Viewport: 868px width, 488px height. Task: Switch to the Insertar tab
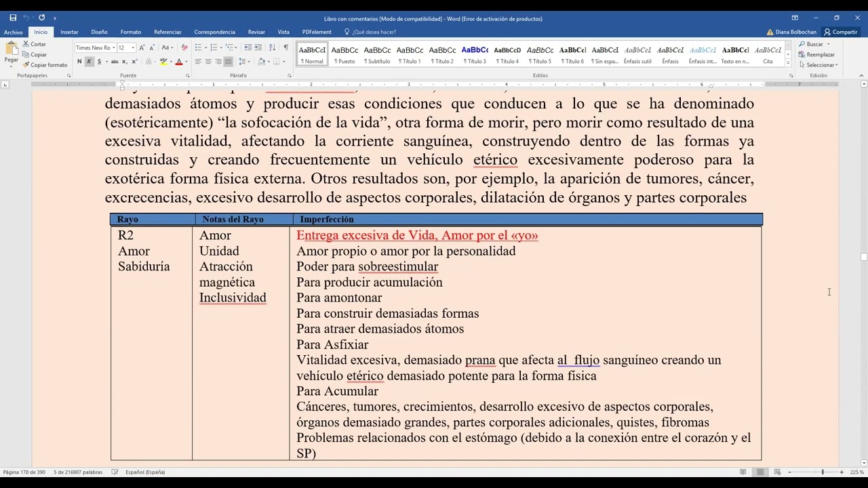[69, 32]
